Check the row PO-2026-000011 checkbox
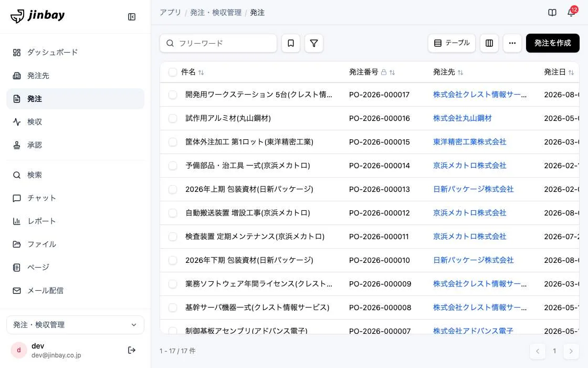This screenshot has height=368, width=588. pos(173,237)
